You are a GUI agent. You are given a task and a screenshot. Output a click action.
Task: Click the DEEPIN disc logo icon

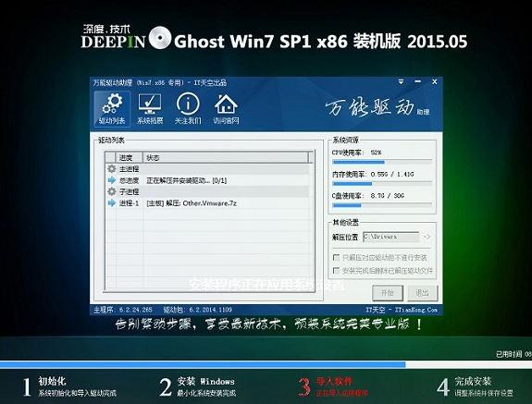tap(160, 38)
